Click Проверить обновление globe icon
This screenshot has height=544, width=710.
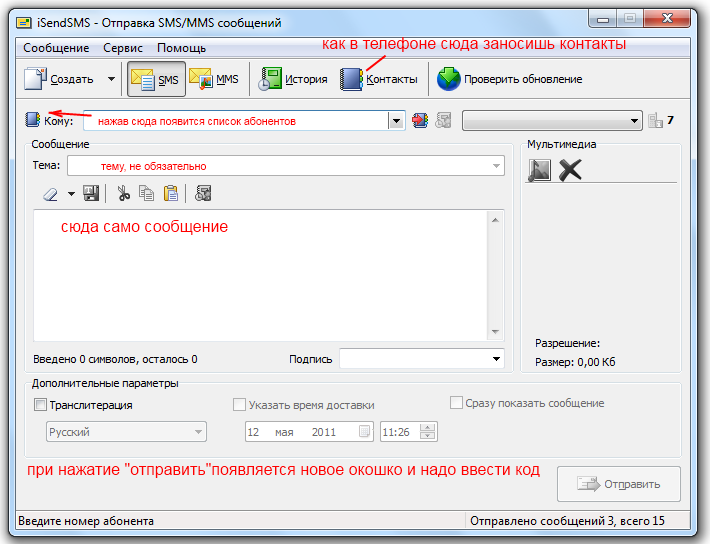coord(448,79)
